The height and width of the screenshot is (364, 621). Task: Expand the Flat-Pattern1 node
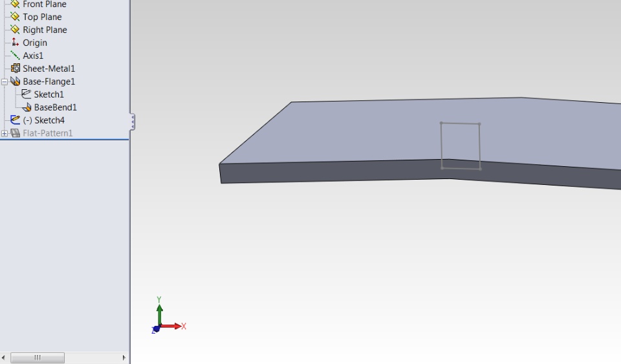coord(5,134)
